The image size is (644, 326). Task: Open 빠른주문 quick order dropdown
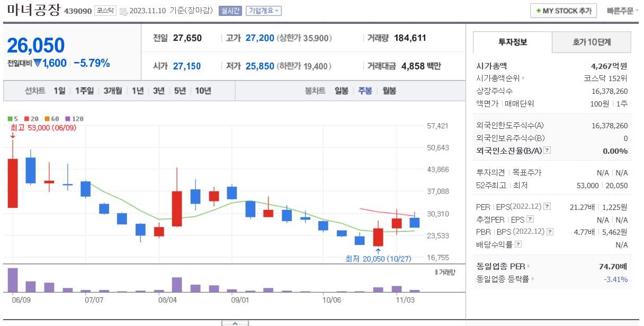point(622,11)
